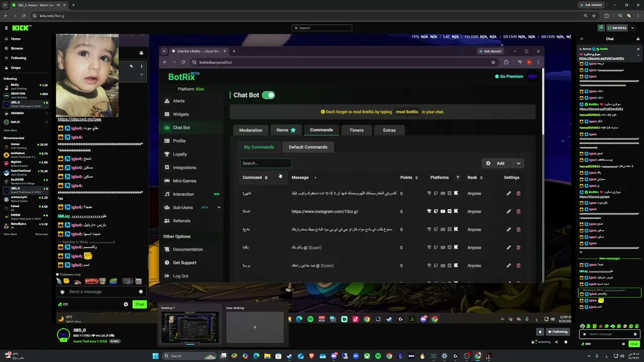
Task: Toggle Kick platform on instagram.com command
Action: point(456,211)
